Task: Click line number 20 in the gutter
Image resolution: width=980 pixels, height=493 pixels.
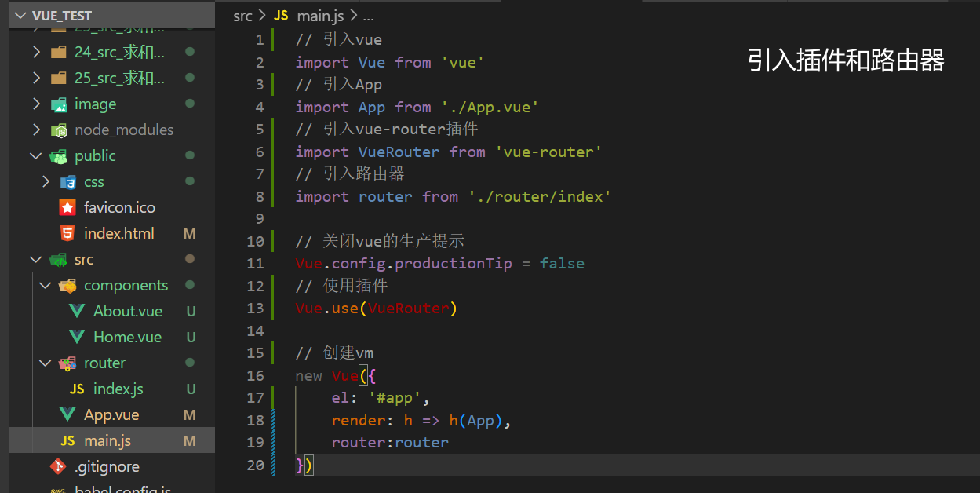Action: click(x=255, y=465)
